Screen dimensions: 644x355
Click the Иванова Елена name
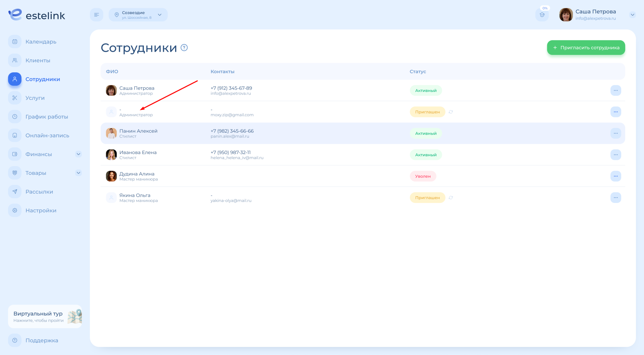point(138,152)
